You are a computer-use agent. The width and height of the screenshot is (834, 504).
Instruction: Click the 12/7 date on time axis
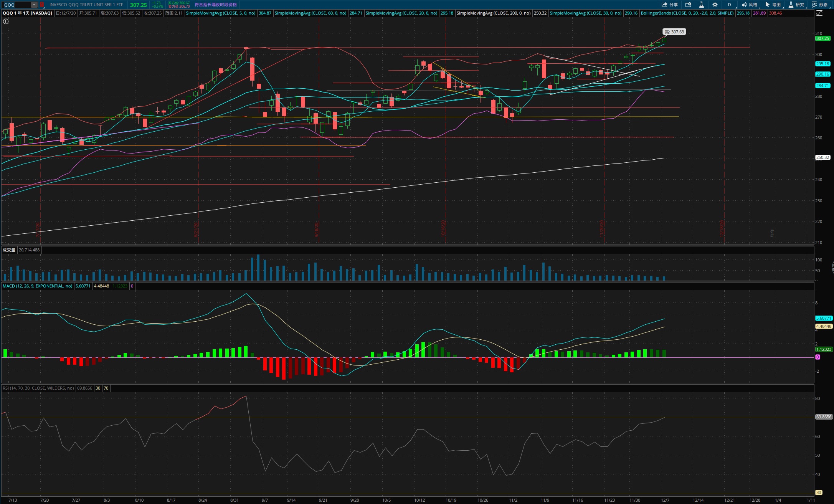(665, 500)
